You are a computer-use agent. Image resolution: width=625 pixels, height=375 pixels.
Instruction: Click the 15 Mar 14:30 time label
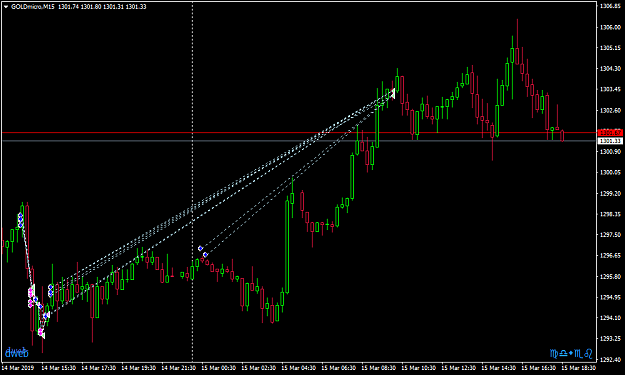coord(498,368)
